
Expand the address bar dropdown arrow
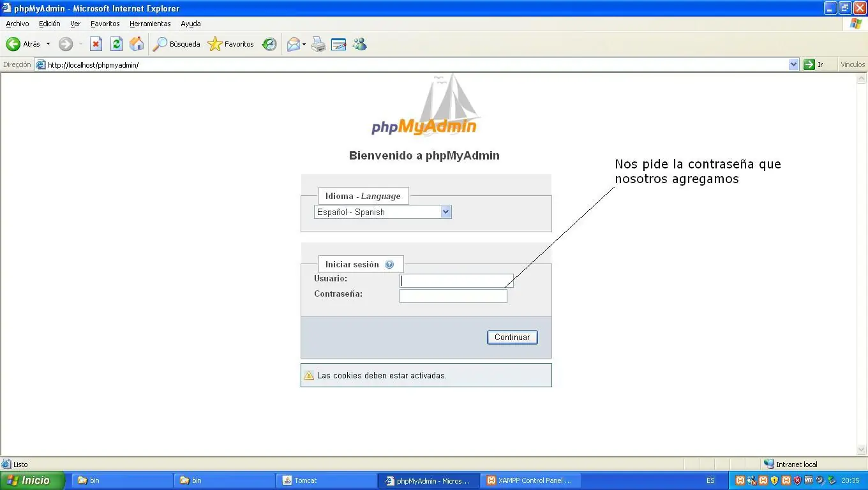tap(794, 64)
